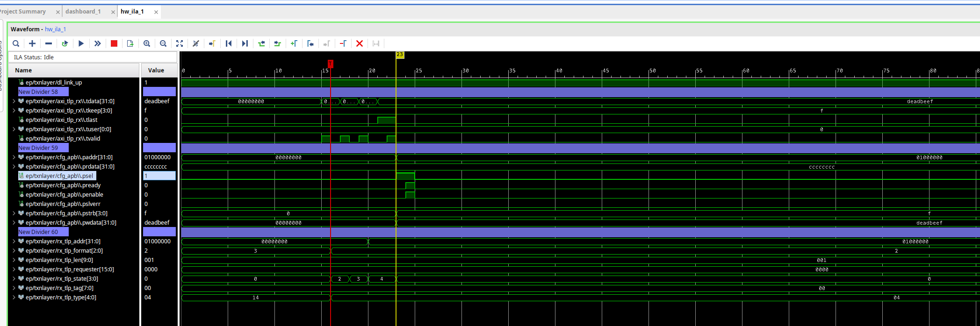Expand the axi_tlp_rx tdata[31:0] bus
Viewport: 980px width, 326px height.
14,101
